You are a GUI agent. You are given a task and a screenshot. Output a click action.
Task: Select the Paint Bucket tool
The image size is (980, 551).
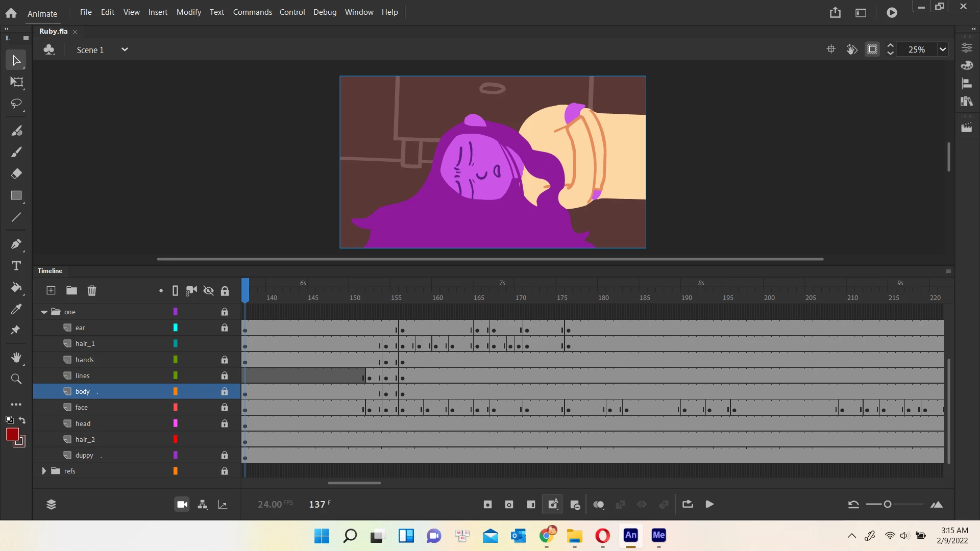16,288
